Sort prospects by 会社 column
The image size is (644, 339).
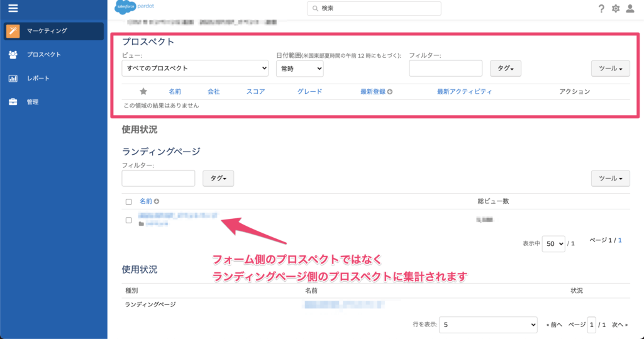point(214,92)
